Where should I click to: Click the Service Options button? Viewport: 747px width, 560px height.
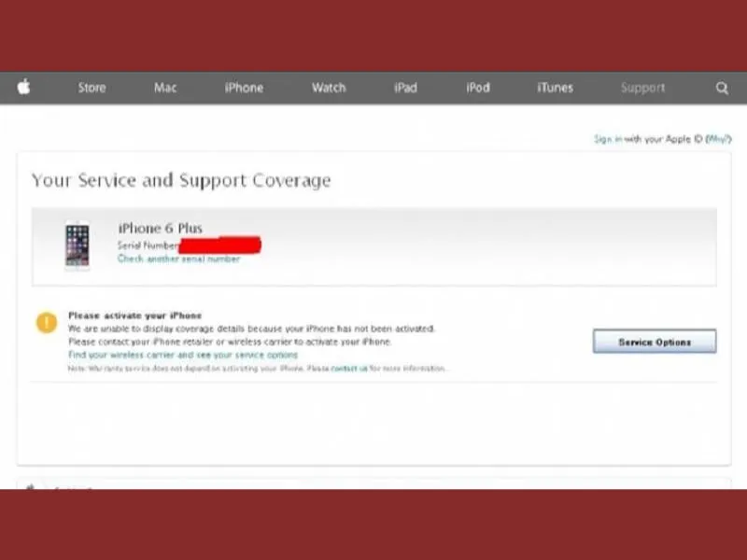tap(655, 342)
